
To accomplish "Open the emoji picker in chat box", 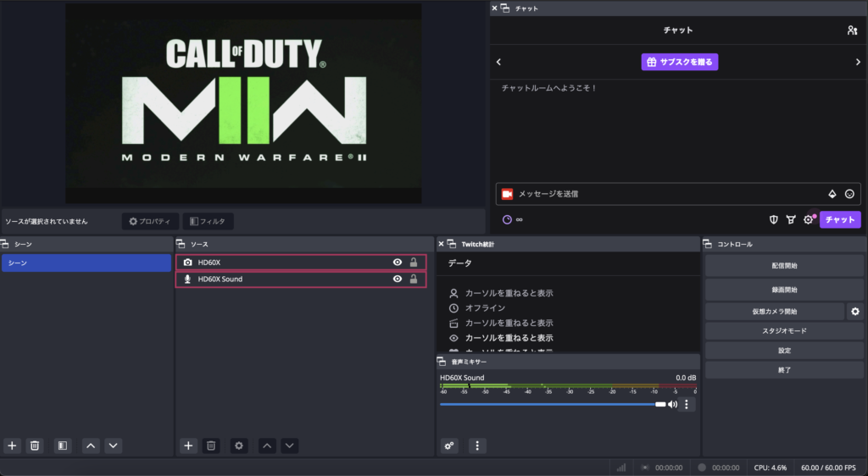I will (x=849, y=194).
